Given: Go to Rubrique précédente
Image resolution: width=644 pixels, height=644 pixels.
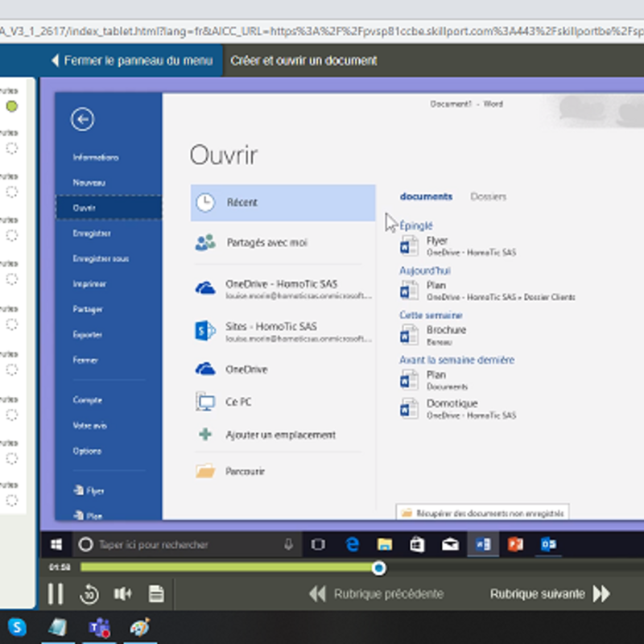Looking at the screenshot, I should pos(376,594).
